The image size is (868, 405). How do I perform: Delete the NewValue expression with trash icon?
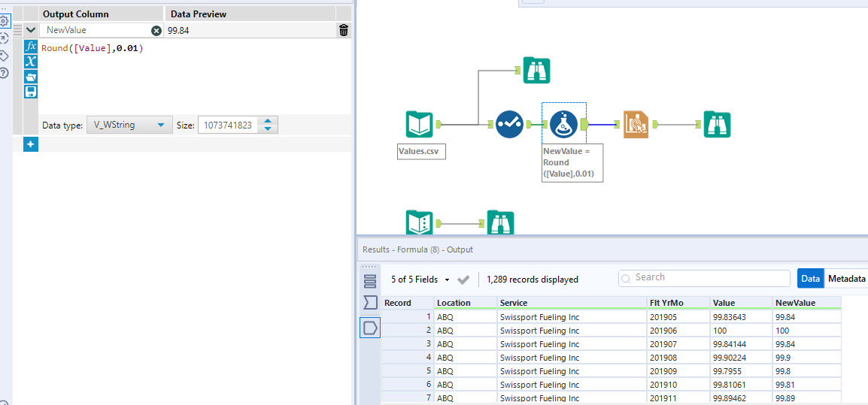[343, 30]
